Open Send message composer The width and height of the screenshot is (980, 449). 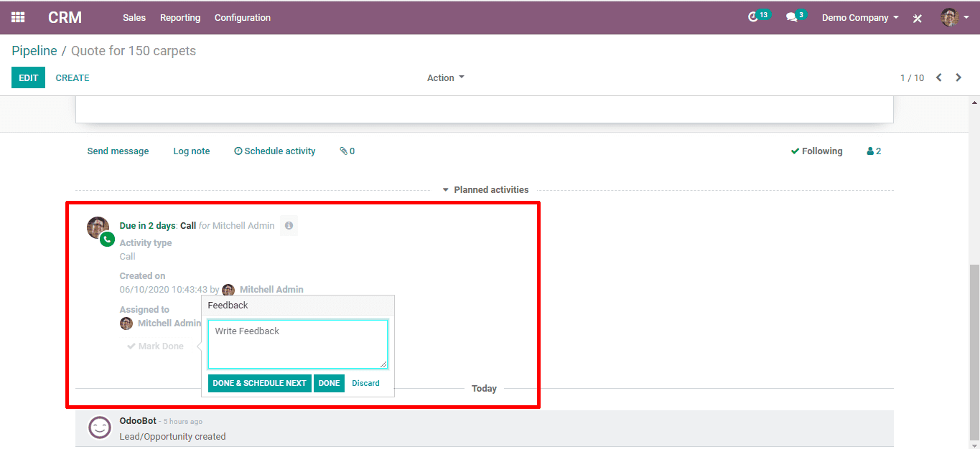pos(118,151)
